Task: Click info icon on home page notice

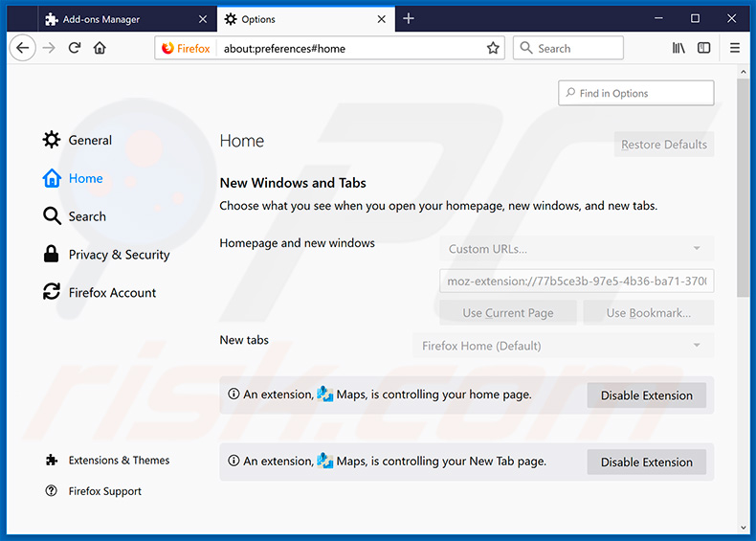Action: (233, 394)
